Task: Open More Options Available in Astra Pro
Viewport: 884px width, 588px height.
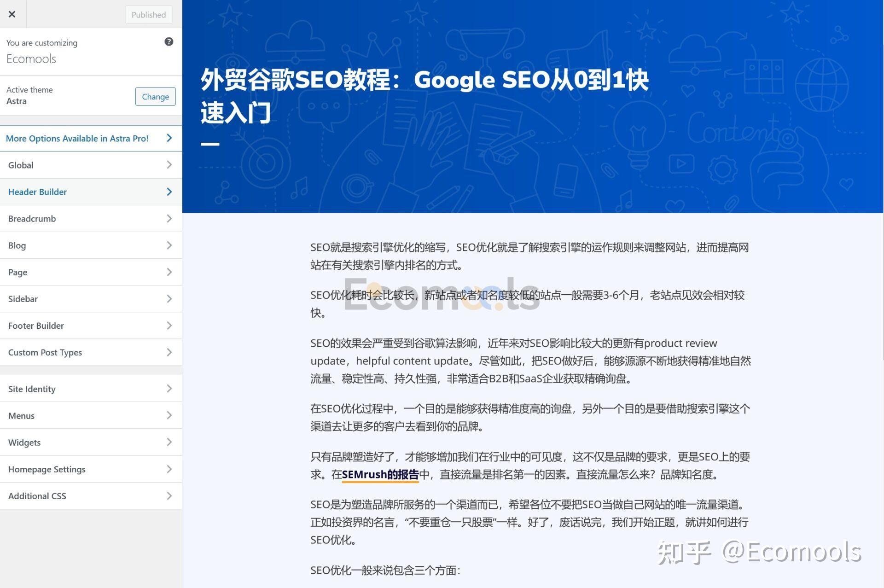Action: [91, 139]
